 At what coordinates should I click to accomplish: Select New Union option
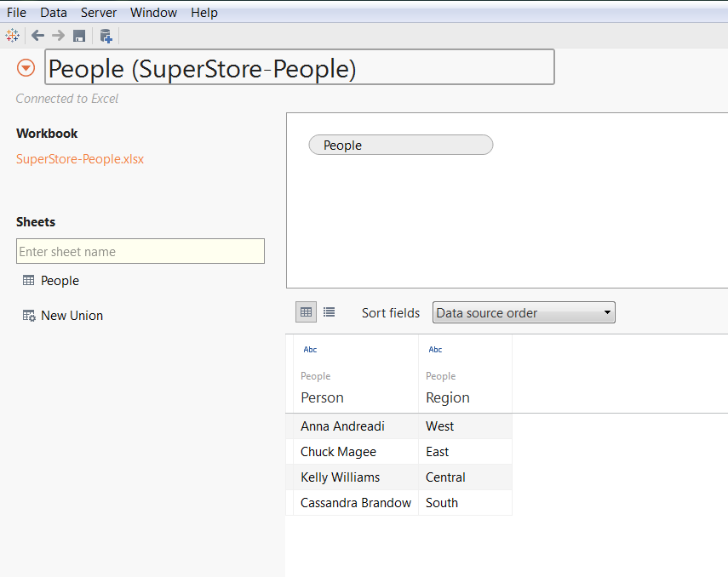click(72, 315)
